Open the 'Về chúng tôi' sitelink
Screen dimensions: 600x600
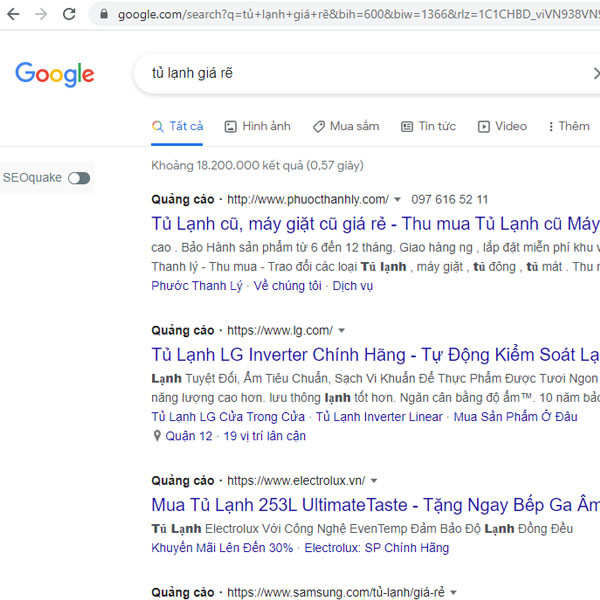[287, 286]
